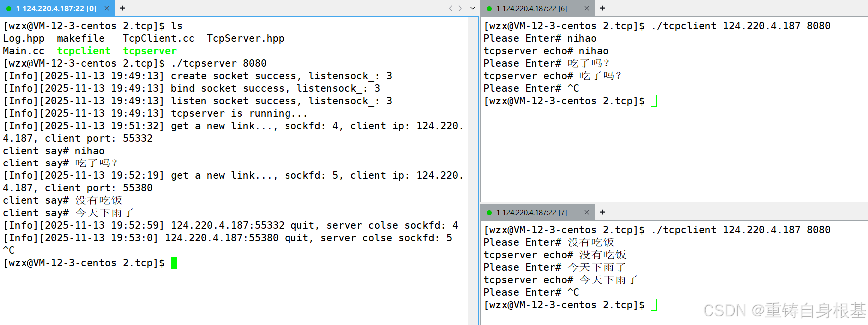Add new tab in left terminal pane

point(122,8)
